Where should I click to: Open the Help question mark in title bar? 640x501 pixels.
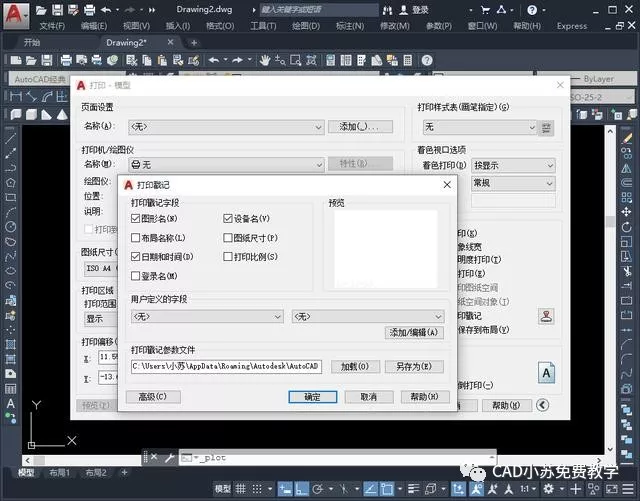[532, 10]
